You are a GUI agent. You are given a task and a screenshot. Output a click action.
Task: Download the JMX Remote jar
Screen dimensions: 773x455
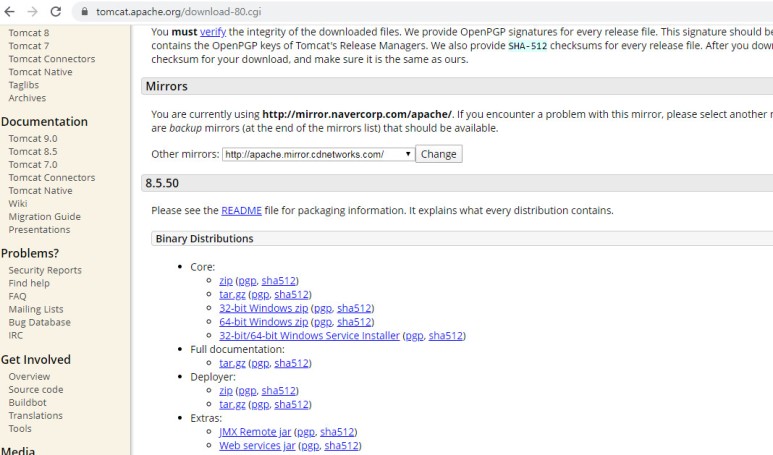[255, 432]
